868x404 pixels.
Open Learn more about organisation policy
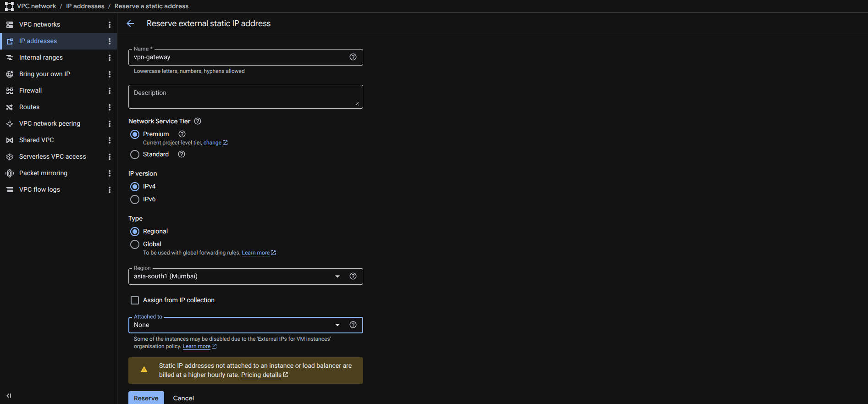point(199,347)
